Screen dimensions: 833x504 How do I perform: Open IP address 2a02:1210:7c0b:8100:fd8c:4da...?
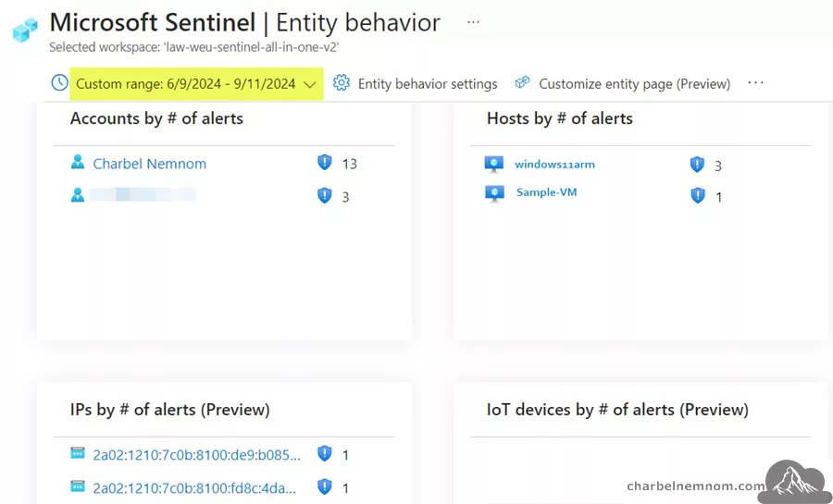pos(194,487)
